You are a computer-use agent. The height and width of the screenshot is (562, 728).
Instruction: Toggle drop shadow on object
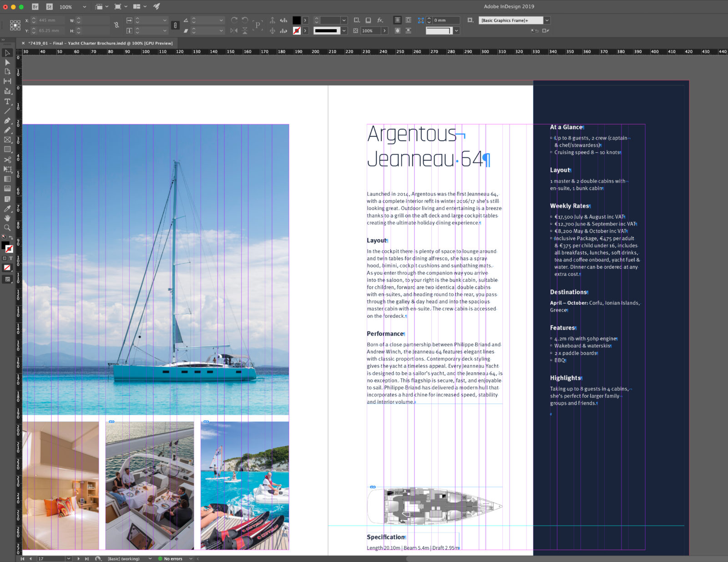[x=369, y=20]
